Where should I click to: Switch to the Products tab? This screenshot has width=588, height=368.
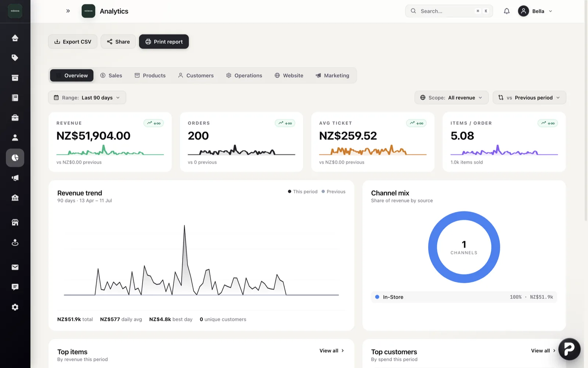coord(150,75)
